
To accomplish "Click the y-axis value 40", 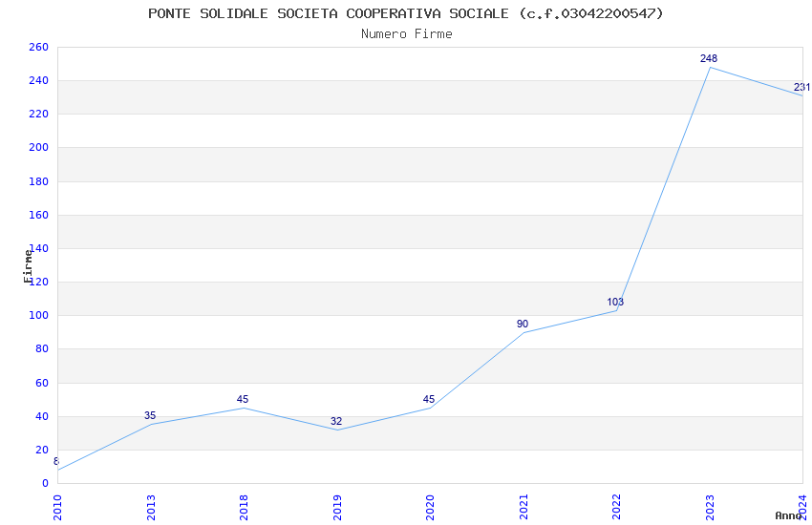I will pos(42,416).
